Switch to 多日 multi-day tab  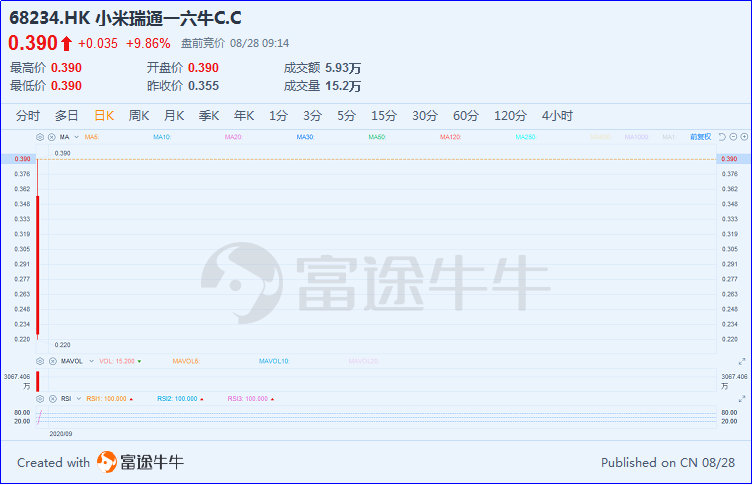(66, 116)
